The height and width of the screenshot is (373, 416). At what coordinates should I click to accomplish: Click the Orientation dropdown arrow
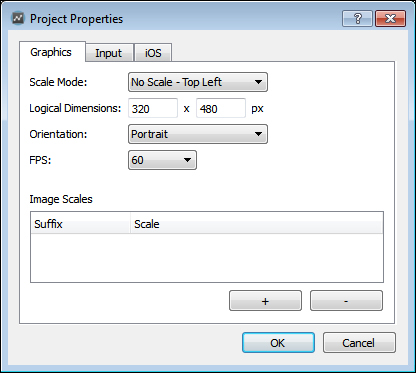tap(258, 134)
